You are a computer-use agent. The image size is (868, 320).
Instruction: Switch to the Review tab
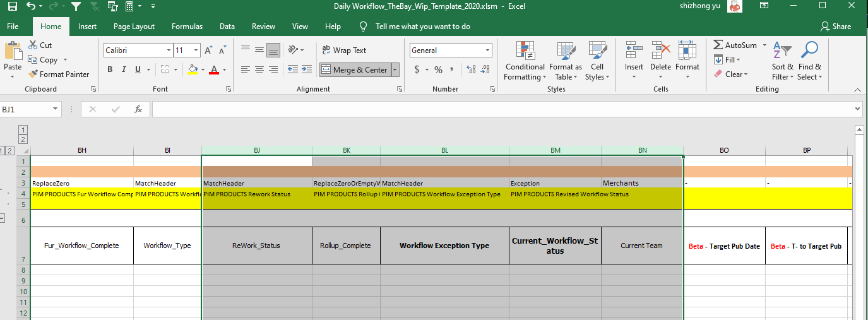pos(263,27)
